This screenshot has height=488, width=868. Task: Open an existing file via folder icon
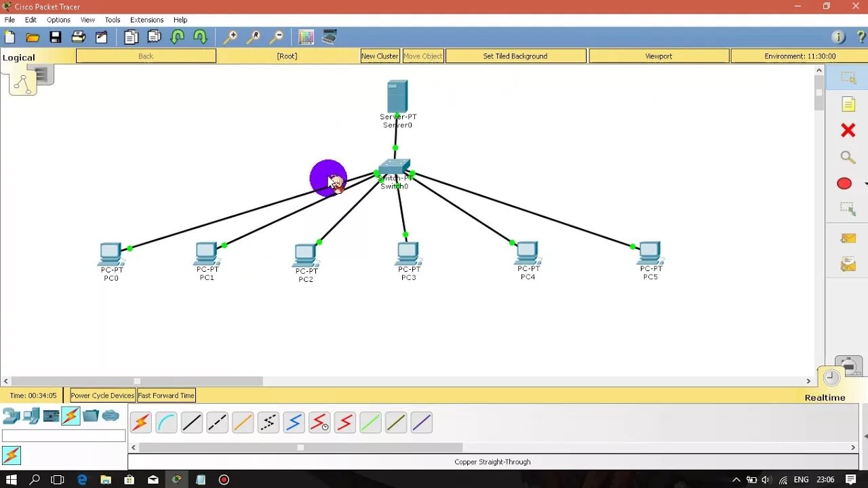tap(33, 37)
